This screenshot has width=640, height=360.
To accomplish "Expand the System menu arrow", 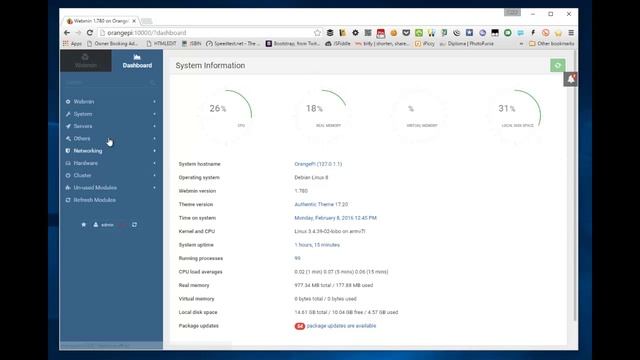I will pyautogui.click(x=154, y=114).
